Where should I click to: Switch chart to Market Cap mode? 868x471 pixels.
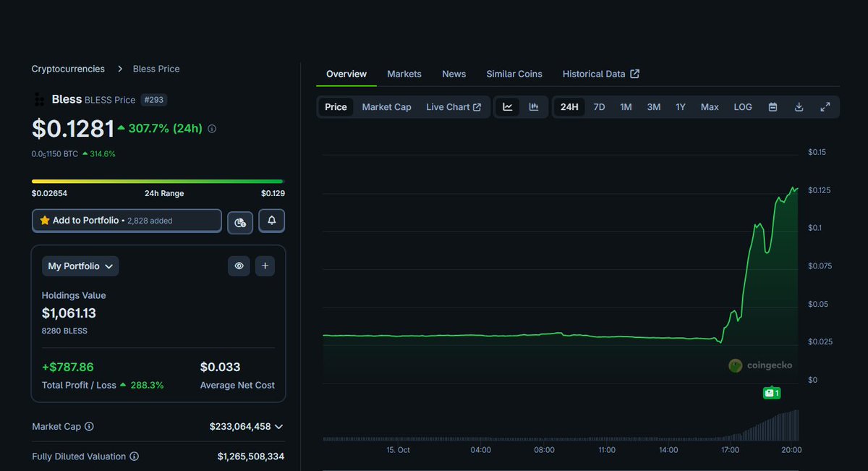click(386, 107)
